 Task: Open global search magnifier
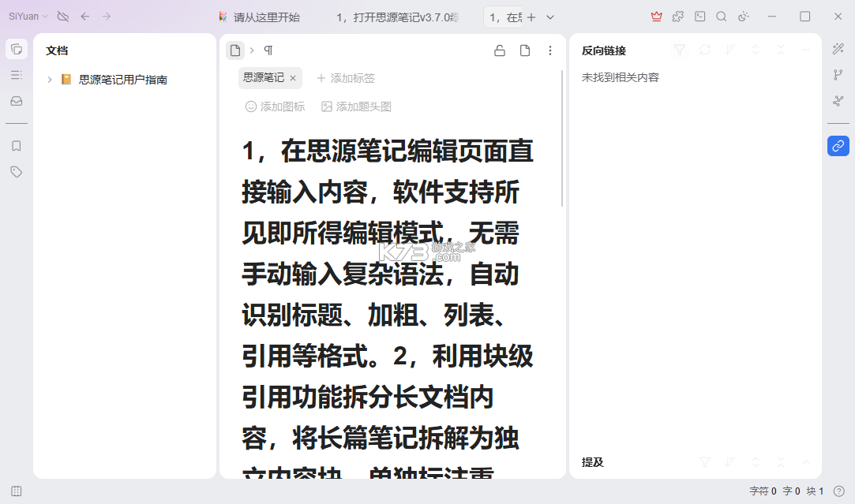tap(721, 17)
